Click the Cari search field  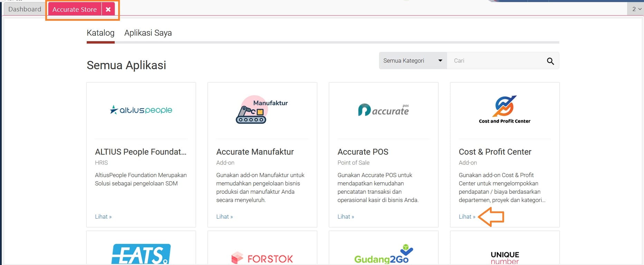(x=494, y=61)
